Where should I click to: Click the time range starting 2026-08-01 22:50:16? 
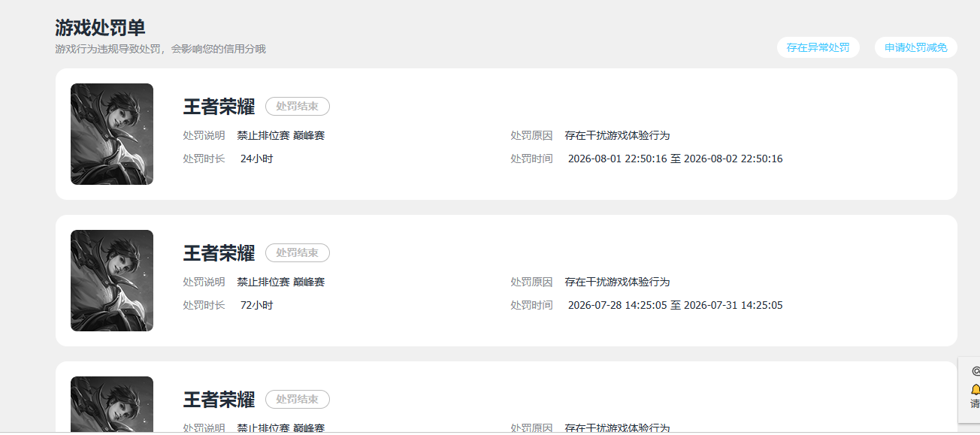pos(675,159)
